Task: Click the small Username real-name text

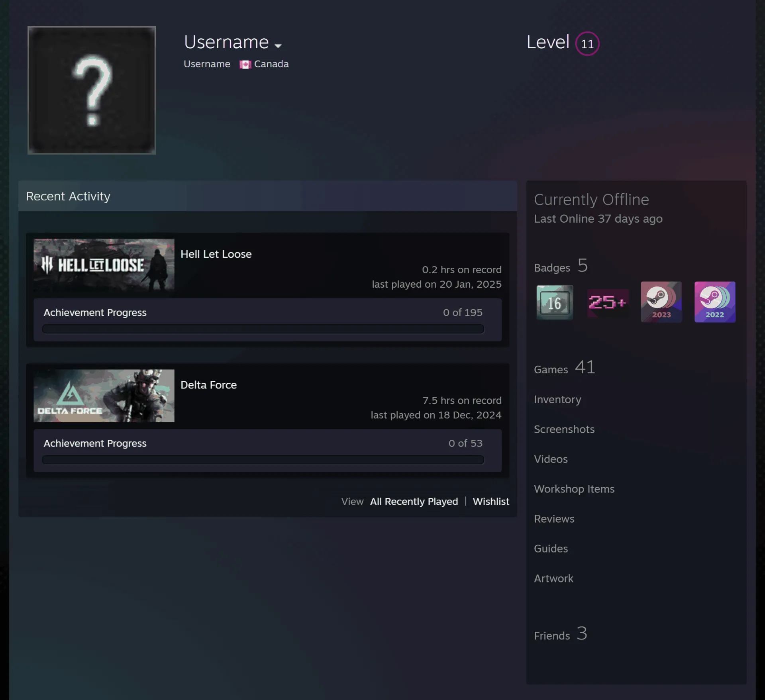Action: [x=207, y=64]
